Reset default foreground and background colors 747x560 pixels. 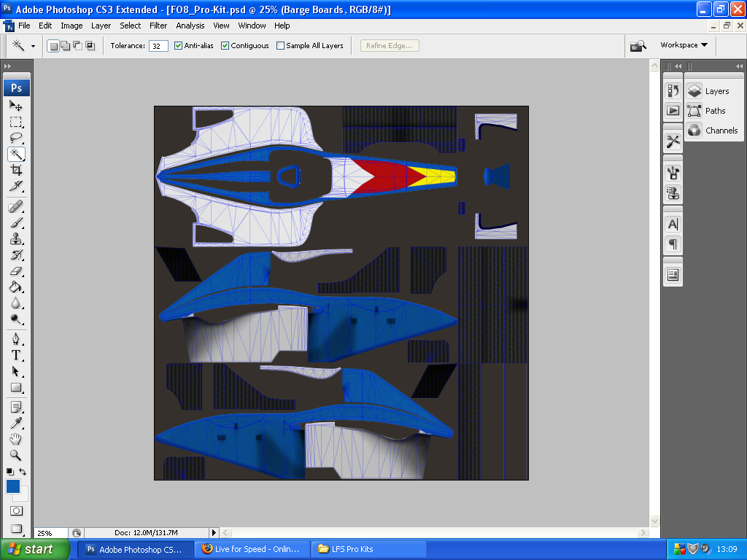click(x=9, y=472)
